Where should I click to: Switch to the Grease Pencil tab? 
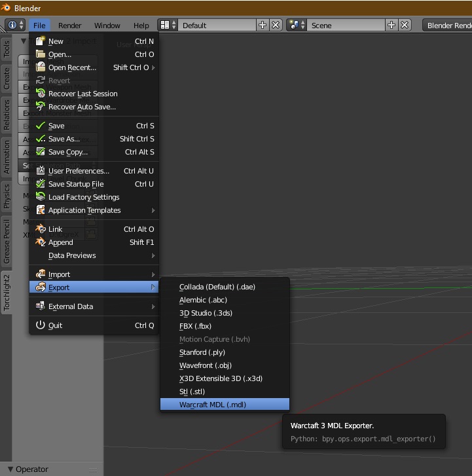pos(7,241)
